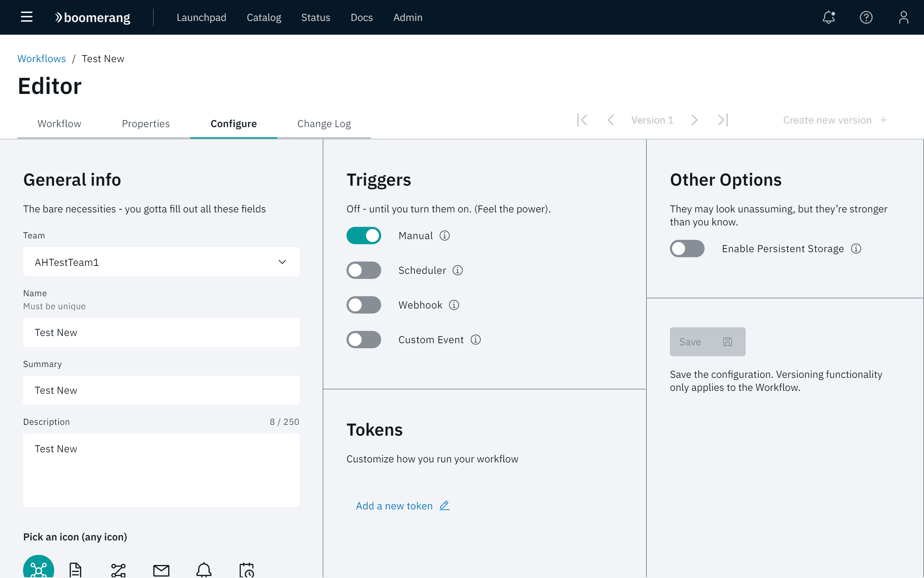Click the info icon beside Custom Event

(475, 340)
